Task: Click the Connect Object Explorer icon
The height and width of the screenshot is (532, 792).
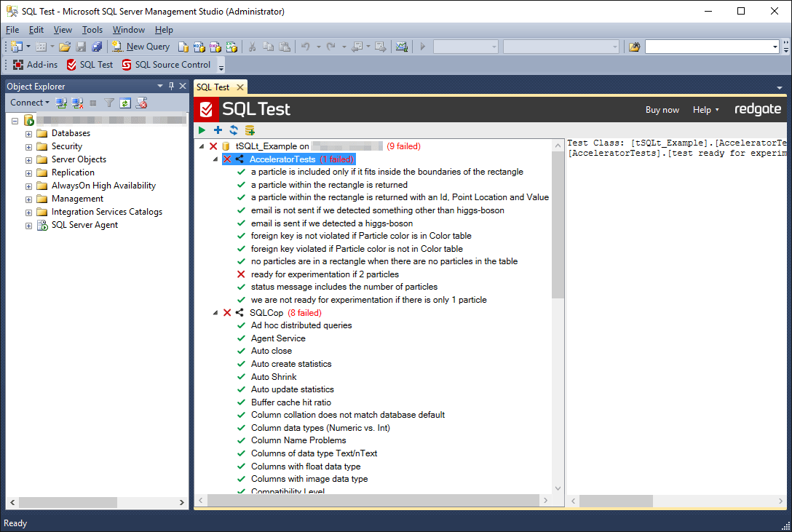Action: coord(61,103)
